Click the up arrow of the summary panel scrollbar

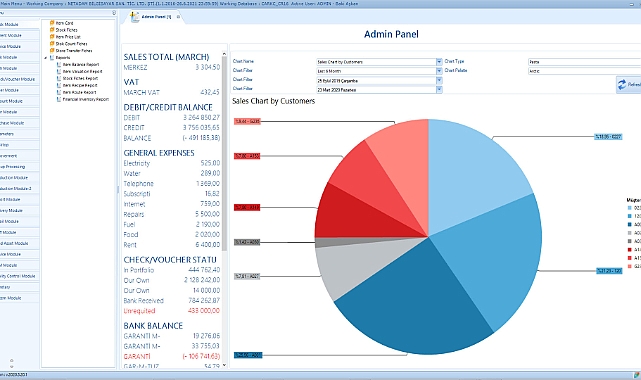coord(224,54)
